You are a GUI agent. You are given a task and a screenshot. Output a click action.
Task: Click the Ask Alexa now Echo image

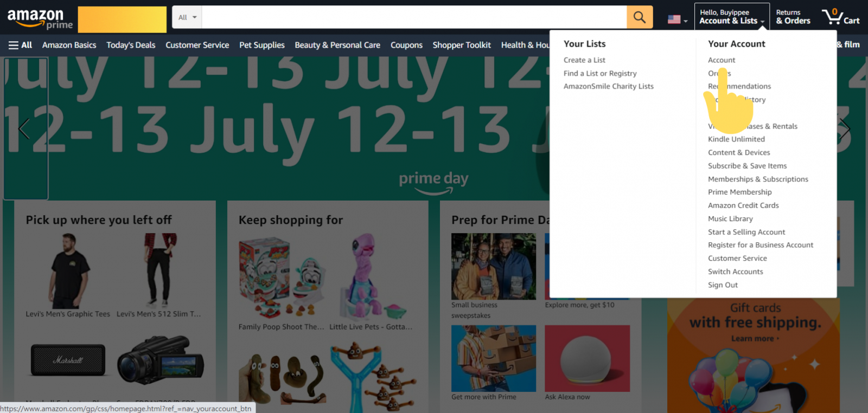(587, 358)
